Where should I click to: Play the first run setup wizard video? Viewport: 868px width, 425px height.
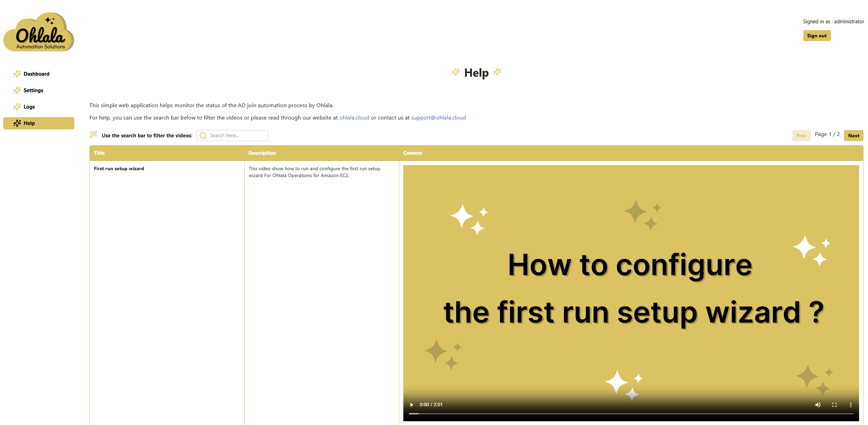[x=412, y=405]
